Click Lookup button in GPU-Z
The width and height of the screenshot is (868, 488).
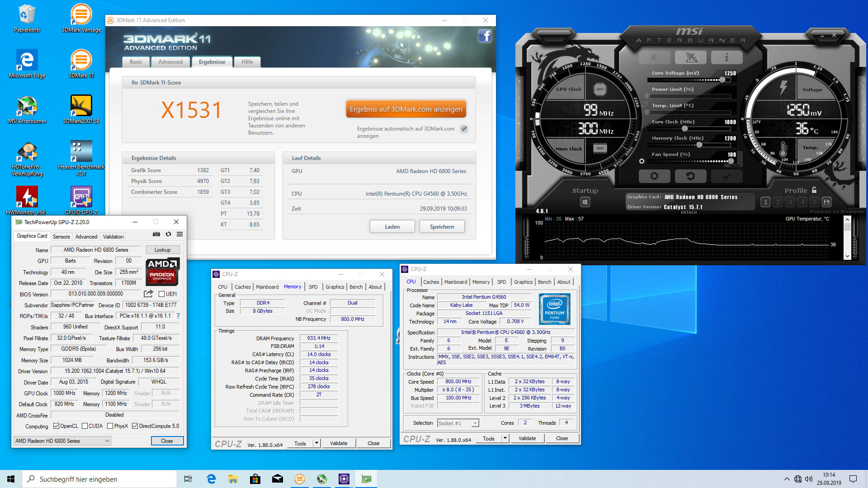pos(163,250)
